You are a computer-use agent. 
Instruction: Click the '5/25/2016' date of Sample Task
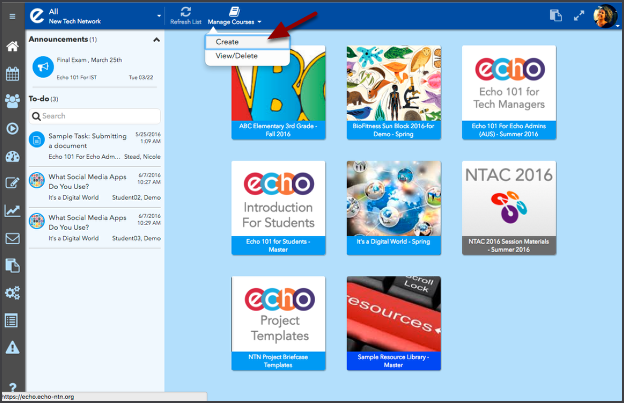[148, 134]
